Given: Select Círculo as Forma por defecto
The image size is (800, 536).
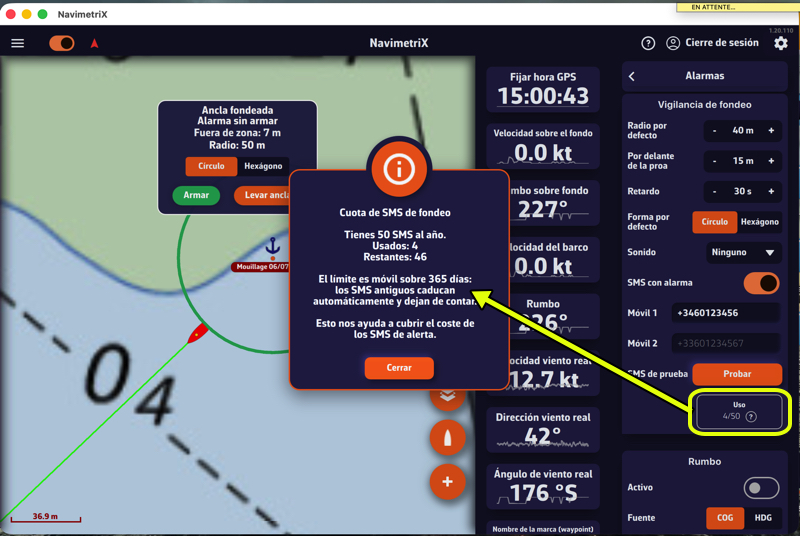Looking at the screenshot, I should tap(714, 222).
